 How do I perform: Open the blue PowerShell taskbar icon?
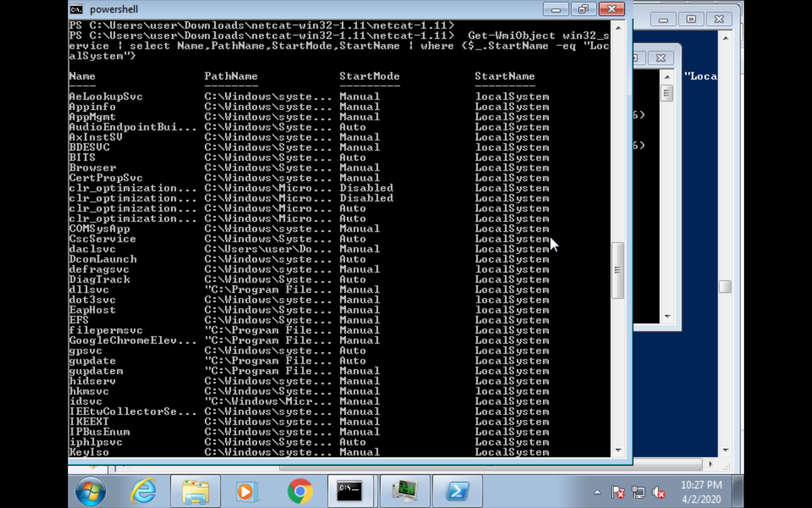[458, 491]
